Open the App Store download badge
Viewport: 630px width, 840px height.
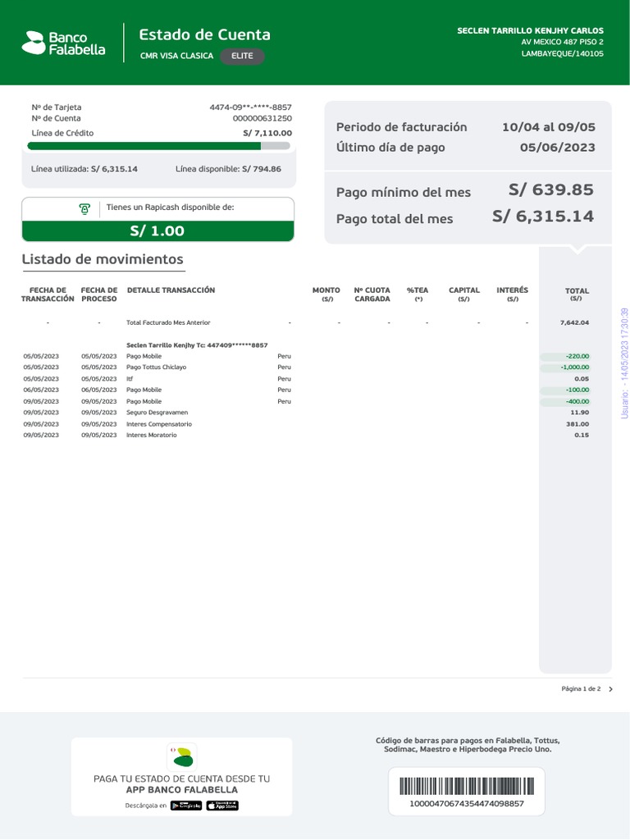pos(222,806)
